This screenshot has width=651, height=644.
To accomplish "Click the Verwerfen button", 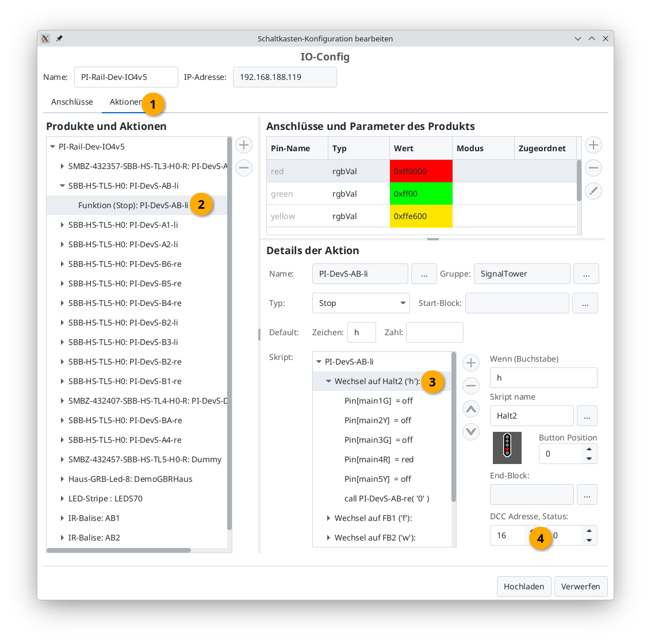I will pyautogui.click(x=580, y=586).
